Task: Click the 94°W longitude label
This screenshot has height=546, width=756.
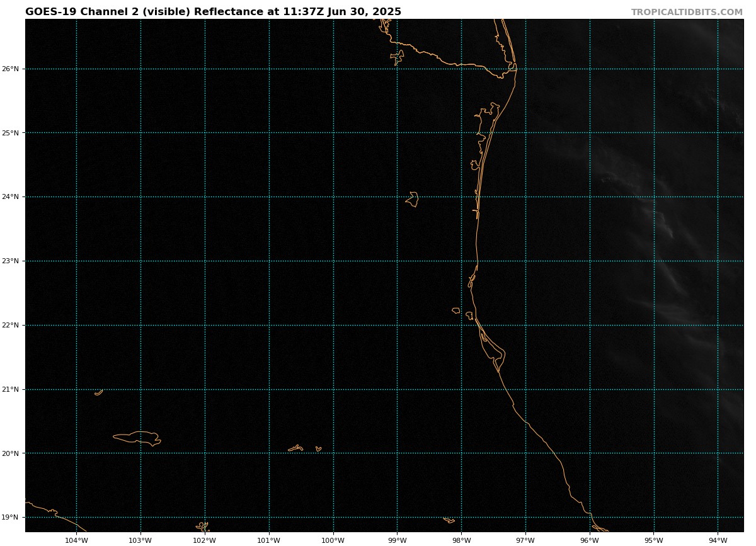Action: point(718,540)
